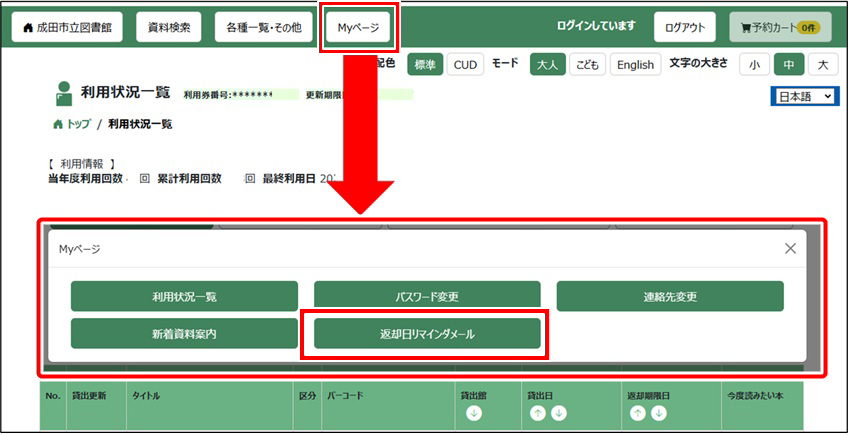Set text size to 小

tap(754, 65)
